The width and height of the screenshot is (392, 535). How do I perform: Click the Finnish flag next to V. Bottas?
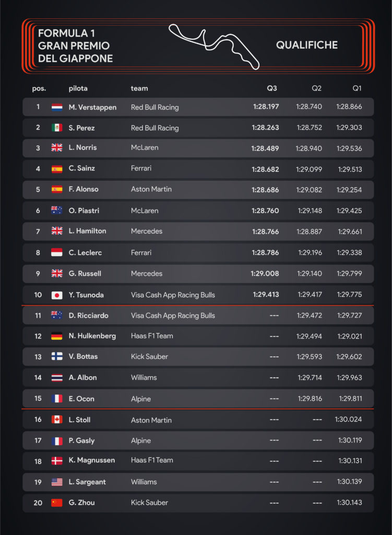[56, 356]
